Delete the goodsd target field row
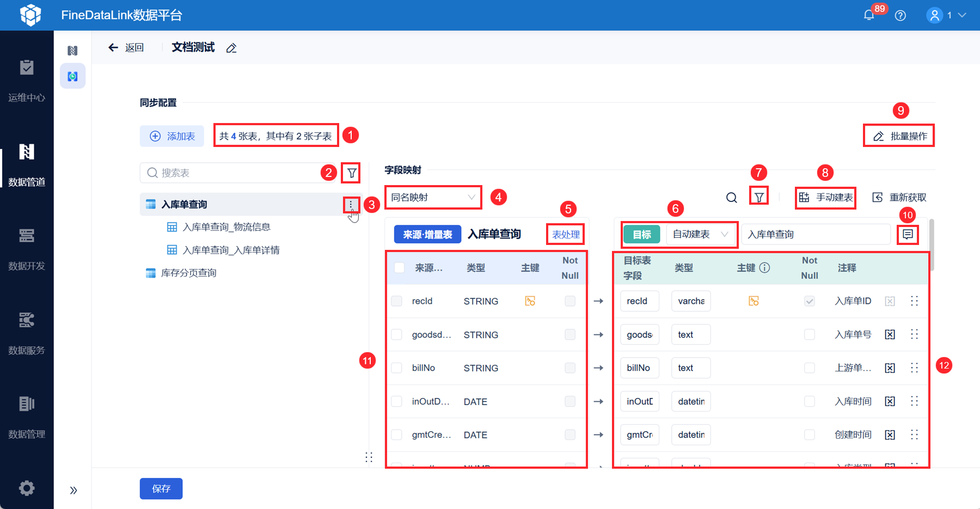 (x=890, y=335)
